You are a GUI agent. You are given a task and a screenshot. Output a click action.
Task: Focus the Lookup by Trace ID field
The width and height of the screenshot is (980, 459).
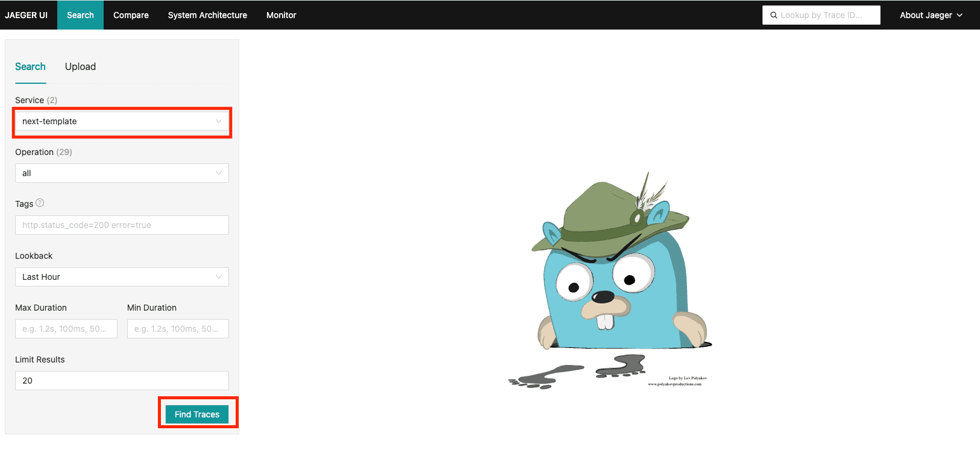821,15
